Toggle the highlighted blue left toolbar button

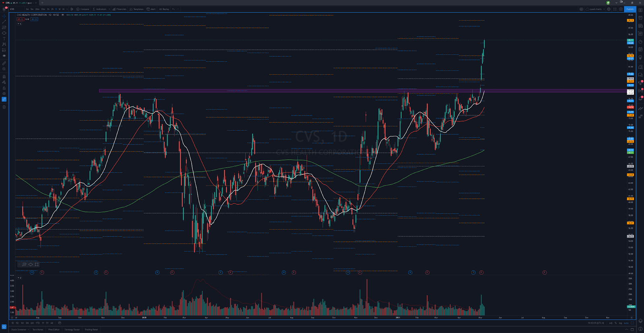4,99
